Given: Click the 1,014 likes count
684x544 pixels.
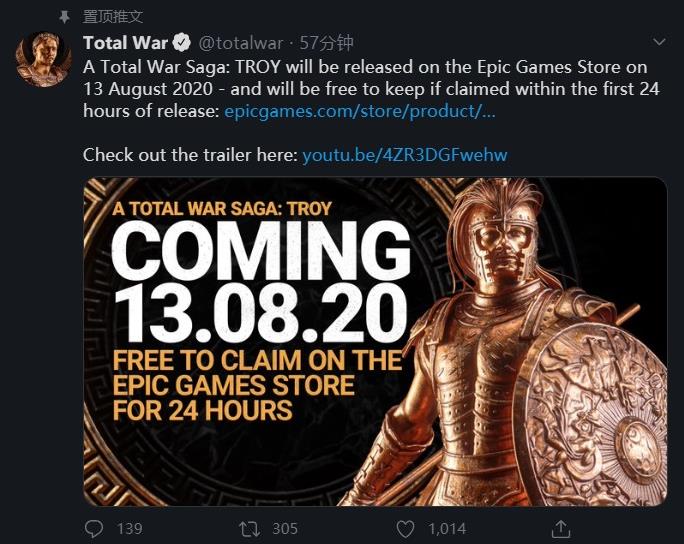Looking at the screenshot, I should click(446, 527).
